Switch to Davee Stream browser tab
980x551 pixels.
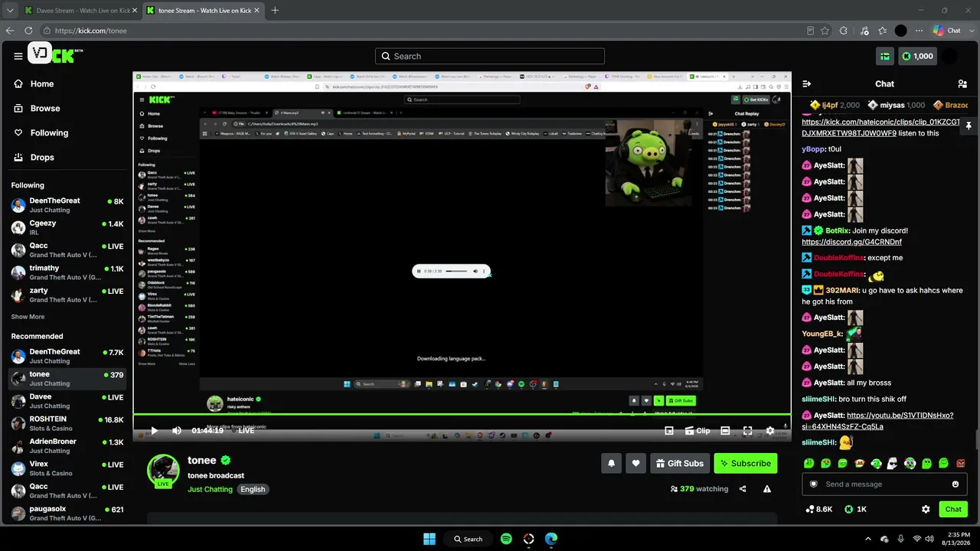coord(80,10)
